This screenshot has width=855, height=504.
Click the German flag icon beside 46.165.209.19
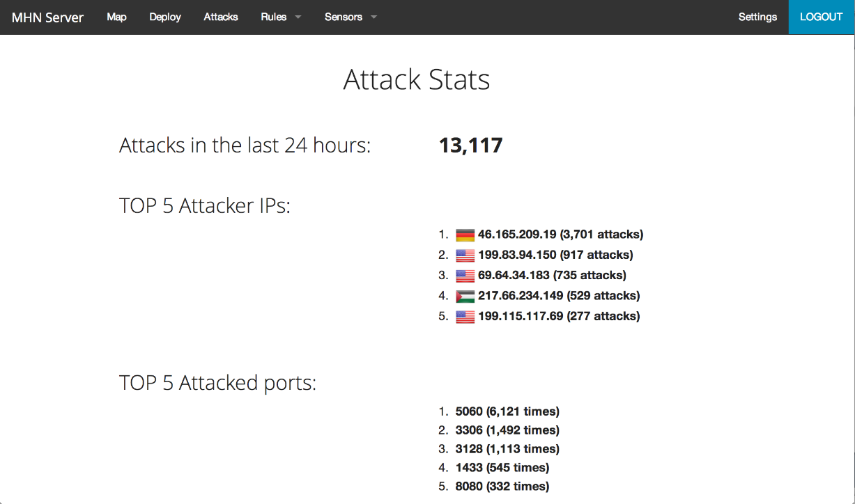pos(465,235)
